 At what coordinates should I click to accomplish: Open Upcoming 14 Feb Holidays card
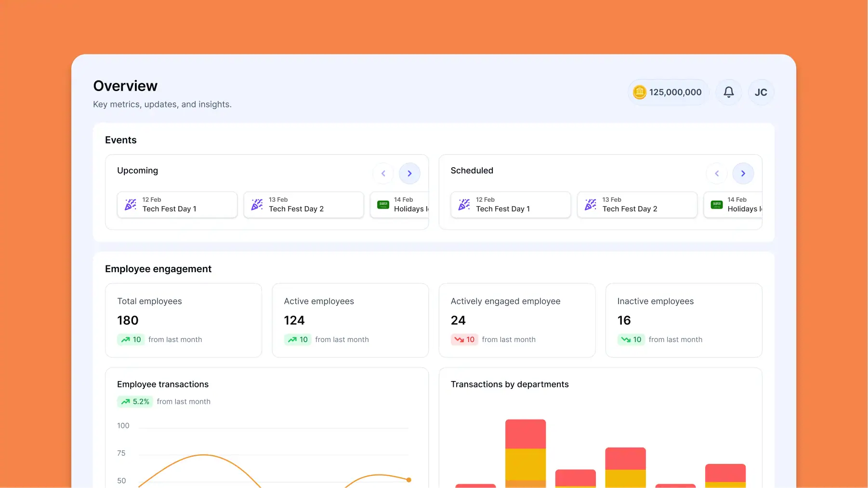399,205
